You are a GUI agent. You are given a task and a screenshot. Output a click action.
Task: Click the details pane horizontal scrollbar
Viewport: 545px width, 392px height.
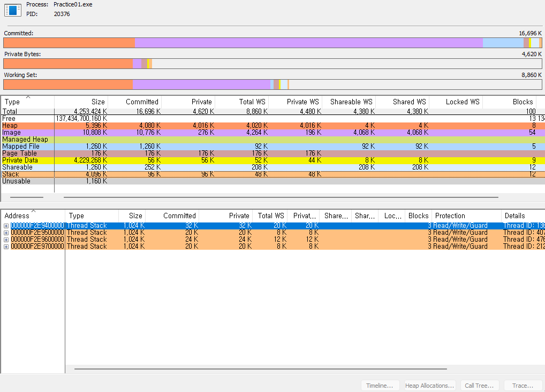tap(261, 369)
